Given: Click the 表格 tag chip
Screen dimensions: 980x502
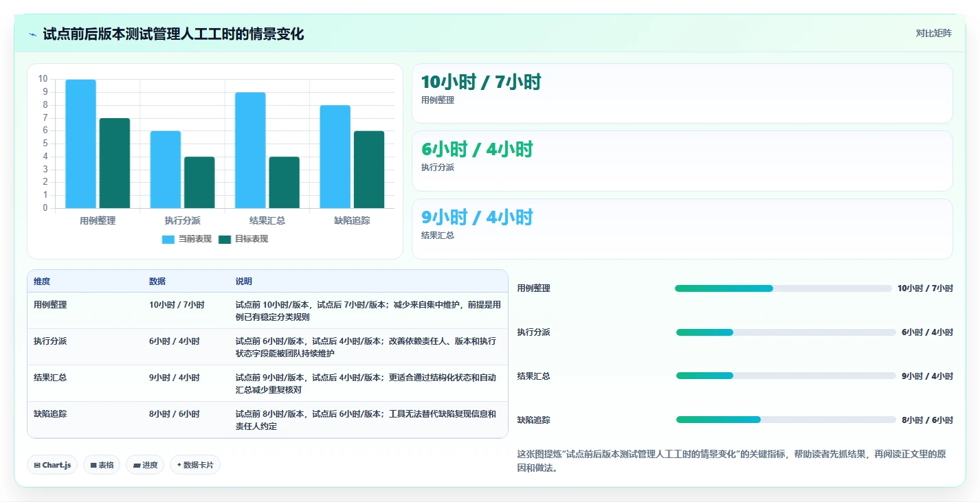Looking at the screenshot, I should [x=102, y=465].
